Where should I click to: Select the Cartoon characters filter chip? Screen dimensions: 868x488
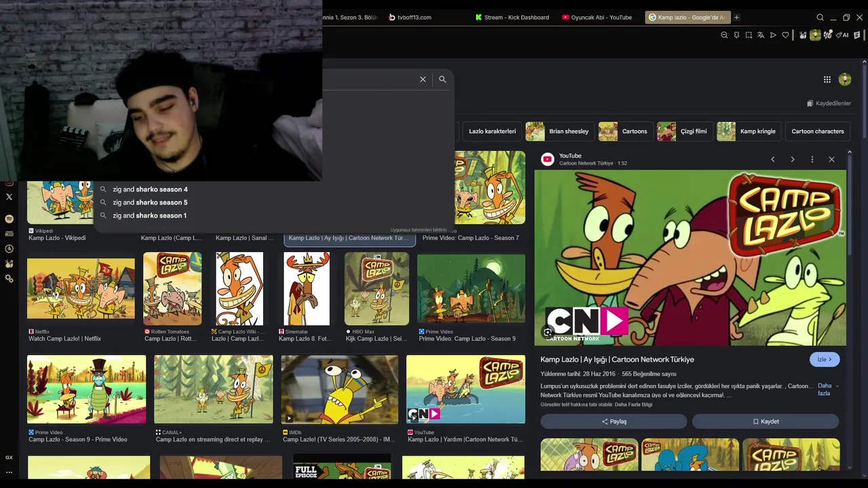[818, 131]
